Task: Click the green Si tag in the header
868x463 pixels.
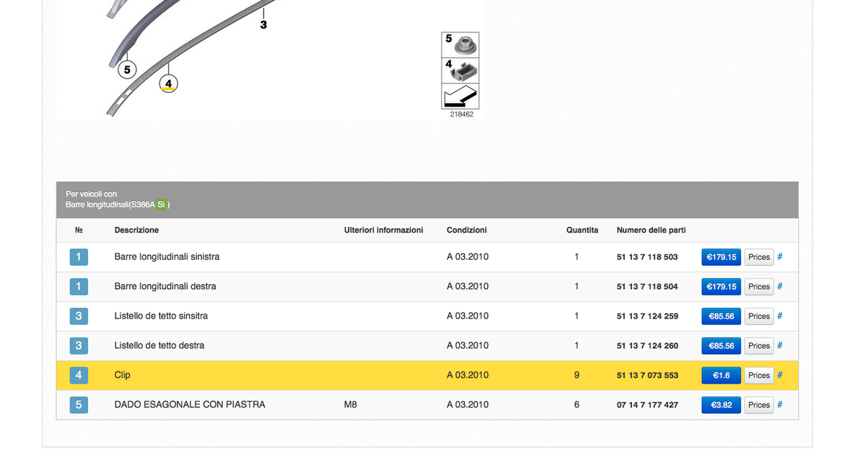Action: point(161,205)
